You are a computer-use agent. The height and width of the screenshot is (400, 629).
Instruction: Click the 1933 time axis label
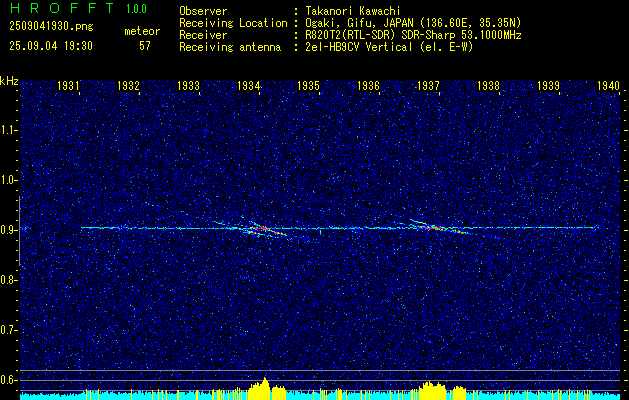pos(188,85)
